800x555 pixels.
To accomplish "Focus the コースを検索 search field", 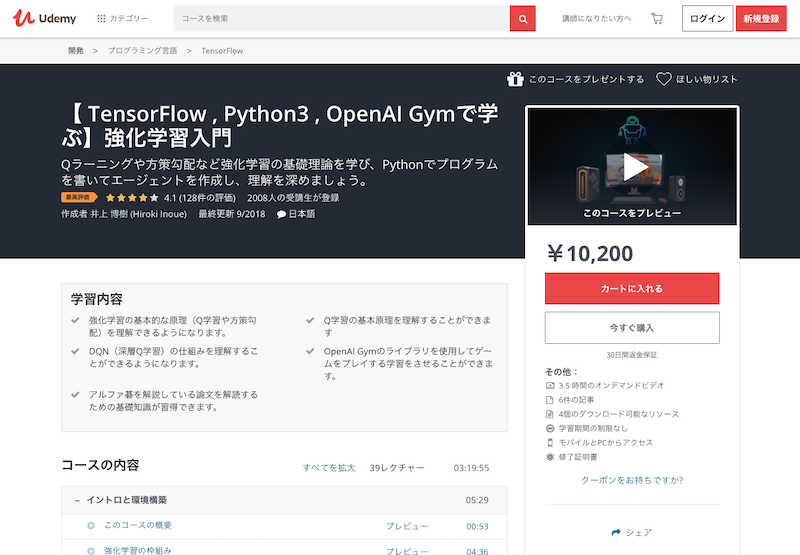I will tap(341, 18).
